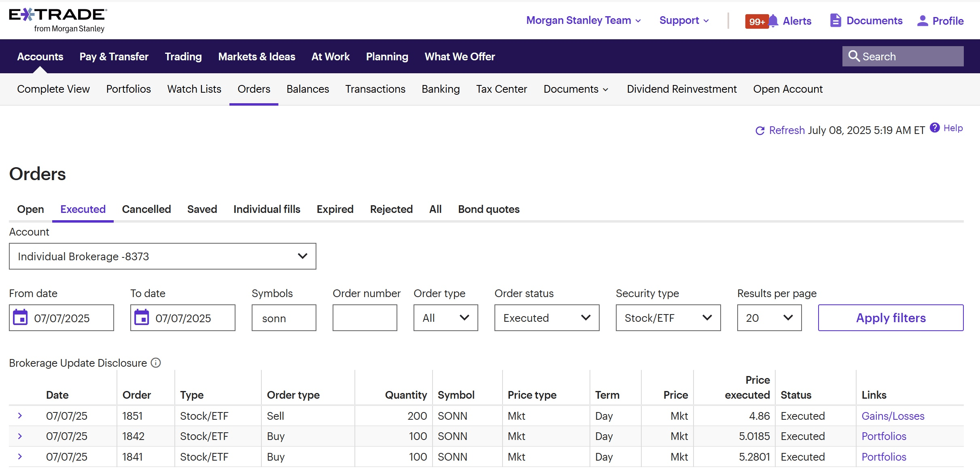The height and width of the screenshot is (476, 980).
Task: Open Support dropdown menu
Action: click(x=684, y=20)
